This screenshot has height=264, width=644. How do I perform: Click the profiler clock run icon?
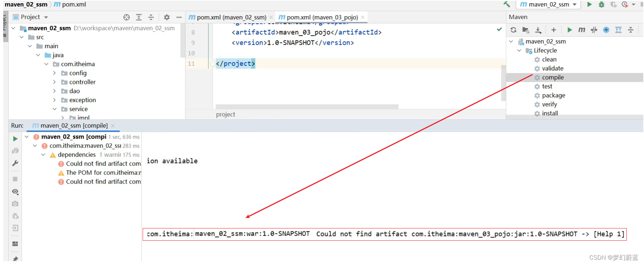[625, 4]
